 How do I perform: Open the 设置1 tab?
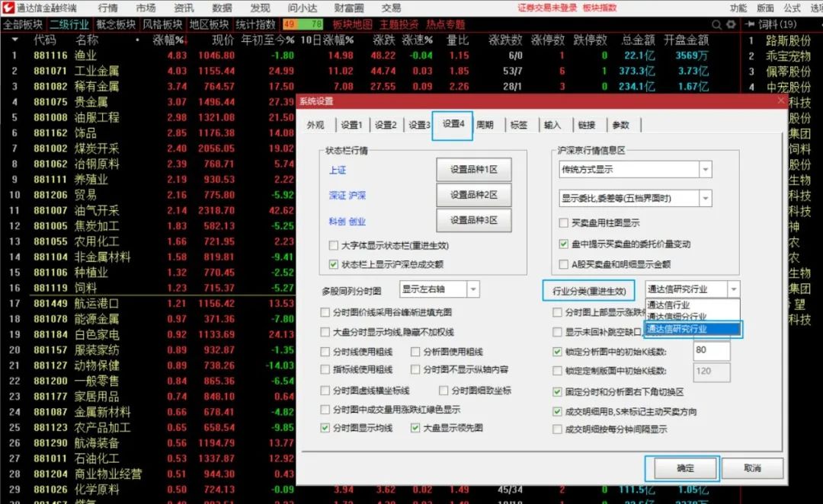pyautogui.click(x=351, y=125)
